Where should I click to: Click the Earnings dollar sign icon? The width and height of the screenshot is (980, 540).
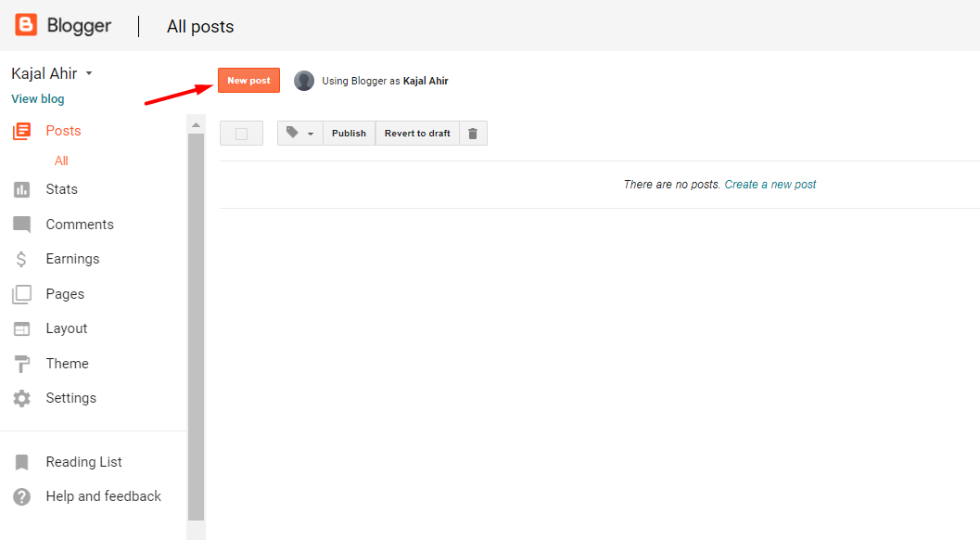click(21, 259)
